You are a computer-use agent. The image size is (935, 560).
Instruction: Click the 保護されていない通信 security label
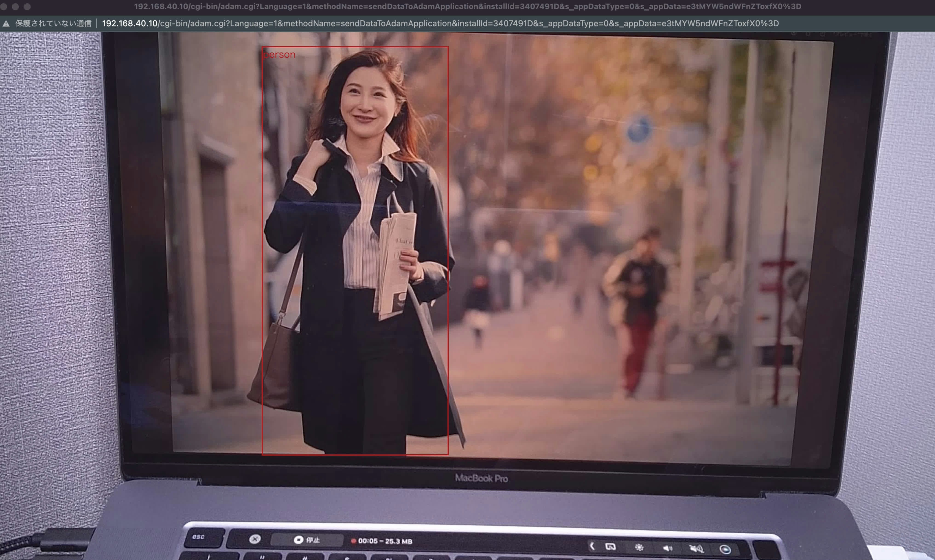[x=53, y=23]
